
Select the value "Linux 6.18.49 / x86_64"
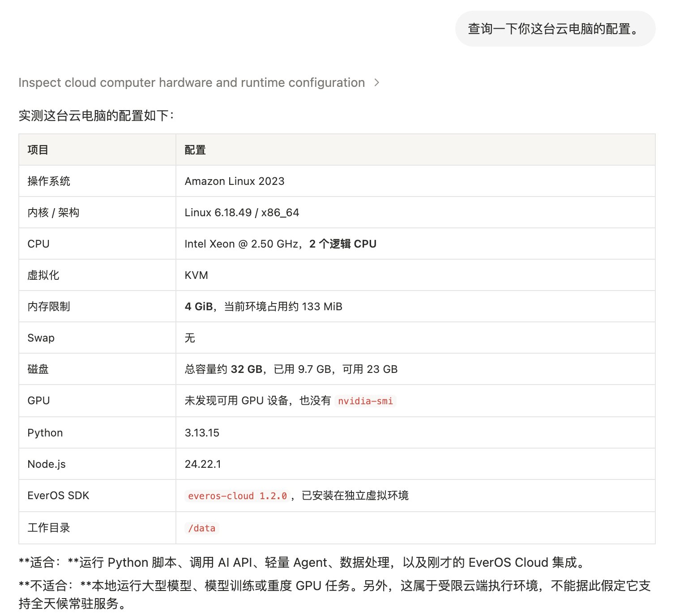click(x=242, y=212)
